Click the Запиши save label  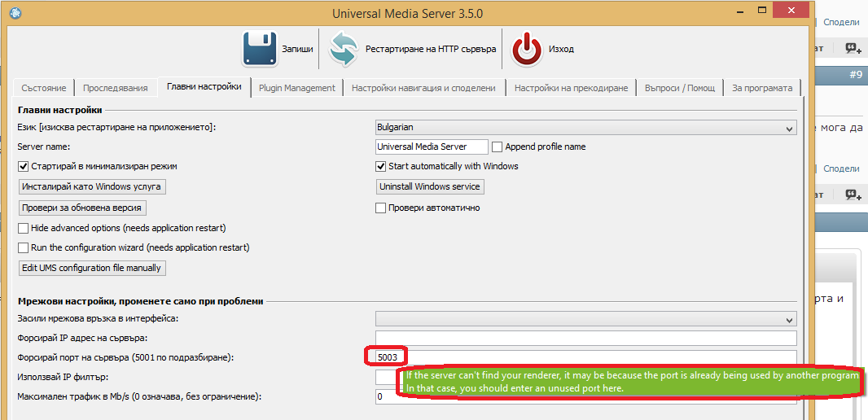[297, 49]
